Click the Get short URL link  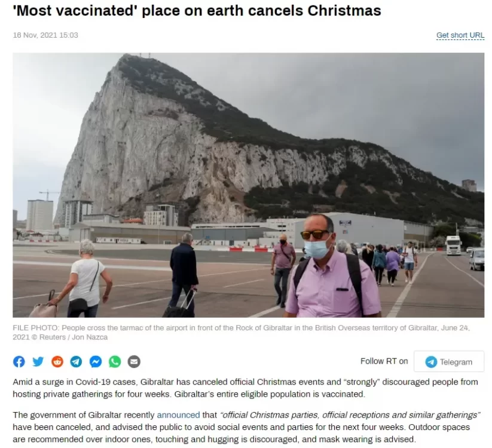[x=460, y=35]
